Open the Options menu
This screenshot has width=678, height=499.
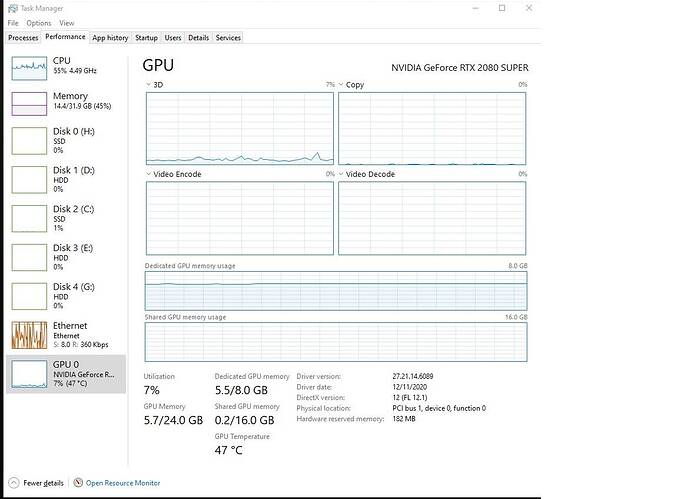(x=39, y=22)
